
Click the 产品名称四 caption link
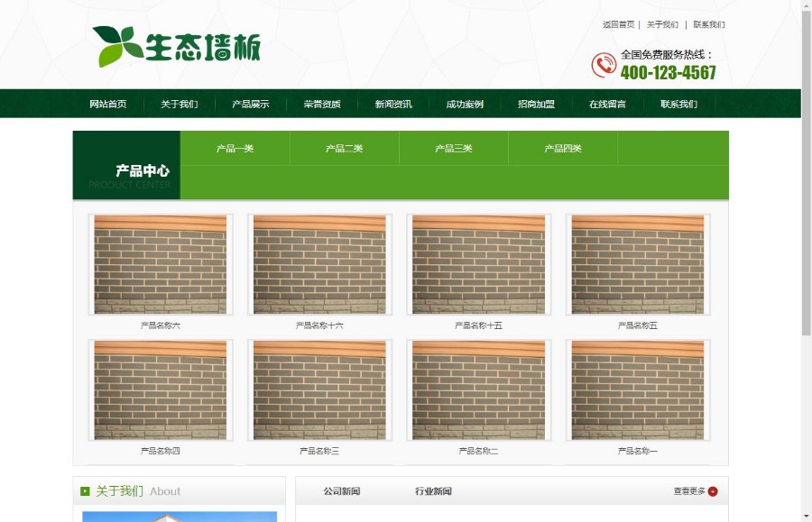[161, 451]
